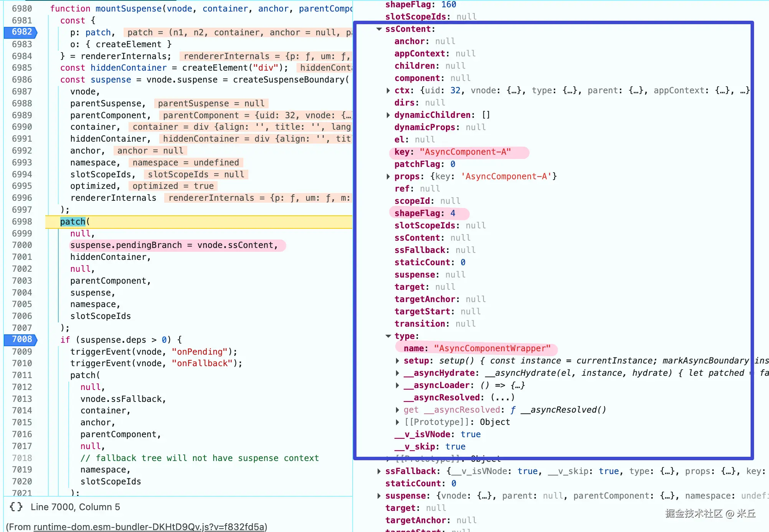Click the ssFallback: null nested property

(x=435, y=250)
